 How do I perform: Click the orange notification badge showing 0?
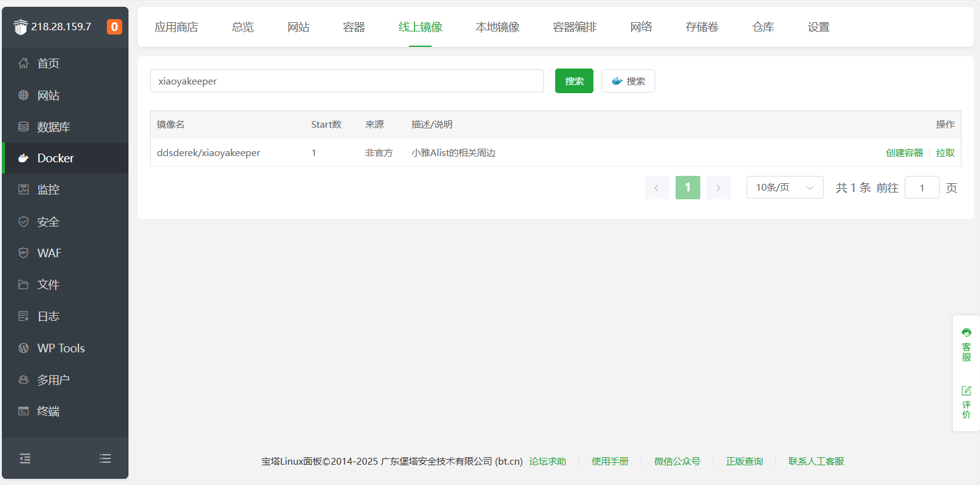pyautogui.click(x=114, y=27)
